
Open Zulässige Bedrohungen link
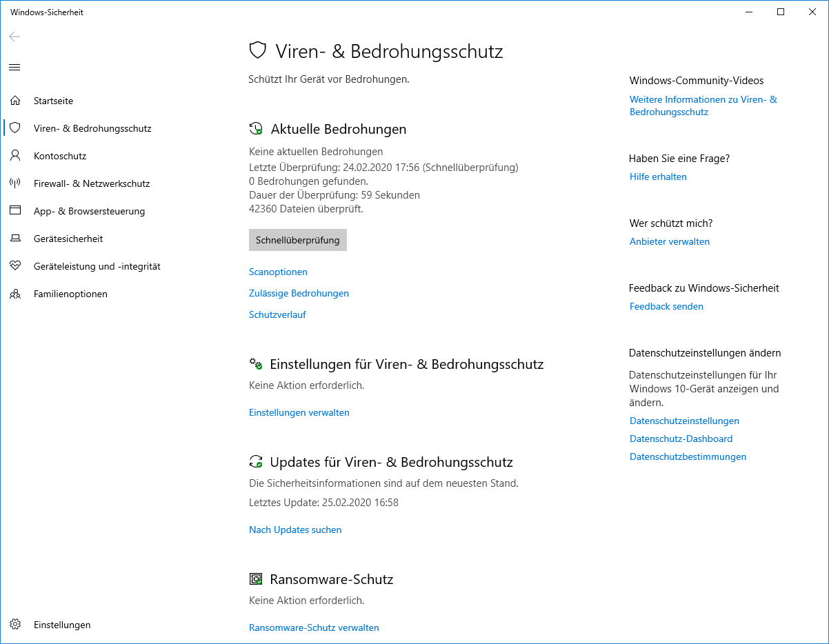(x=299, y=293)
